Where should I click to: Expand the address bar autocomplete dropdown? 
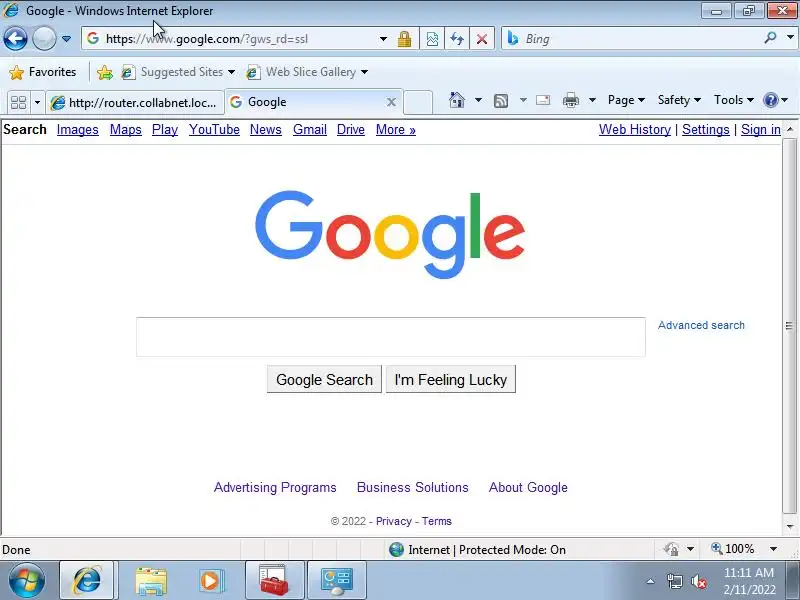point(383,39)
